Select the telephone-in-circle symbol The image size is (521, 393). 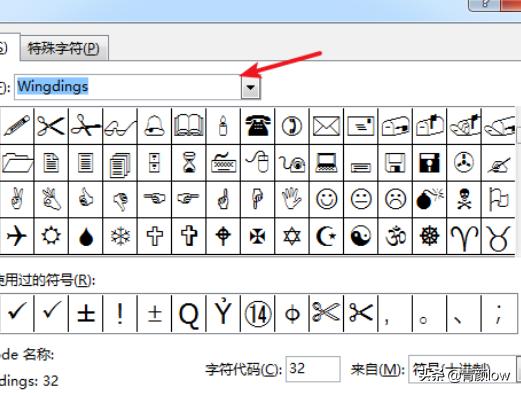pos(292,126)
